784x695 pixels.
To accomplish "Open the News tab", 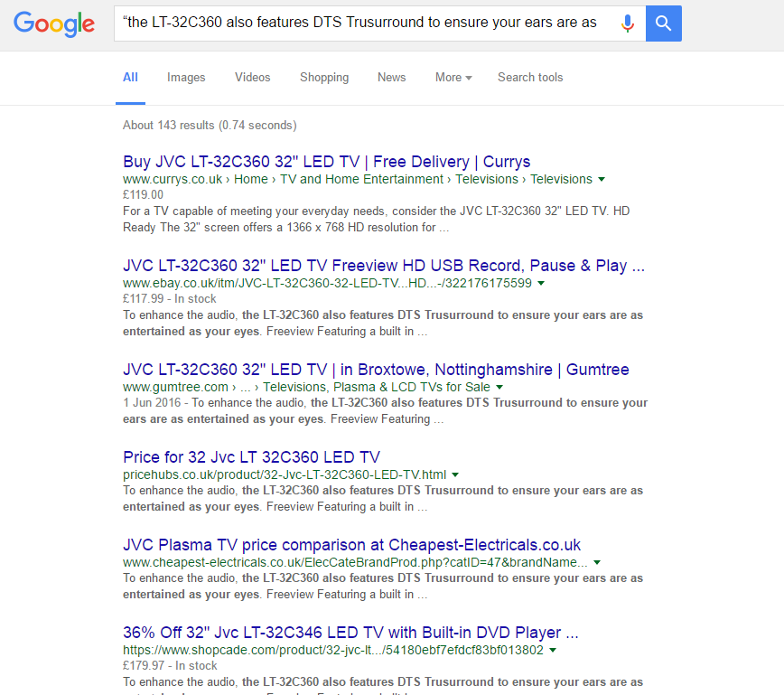I will 391,78.
